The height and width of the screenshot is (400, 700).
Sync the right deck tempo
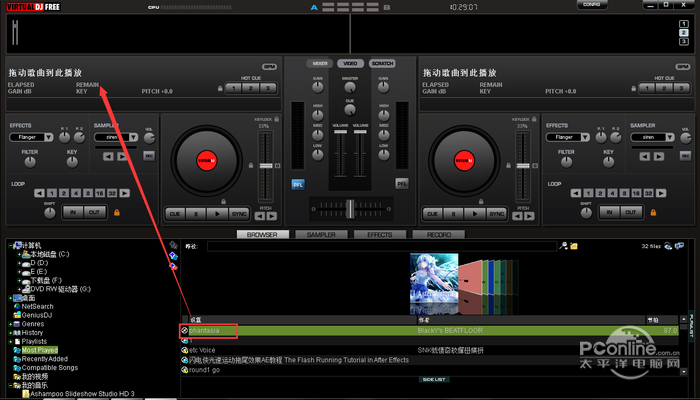pos(496,214)
